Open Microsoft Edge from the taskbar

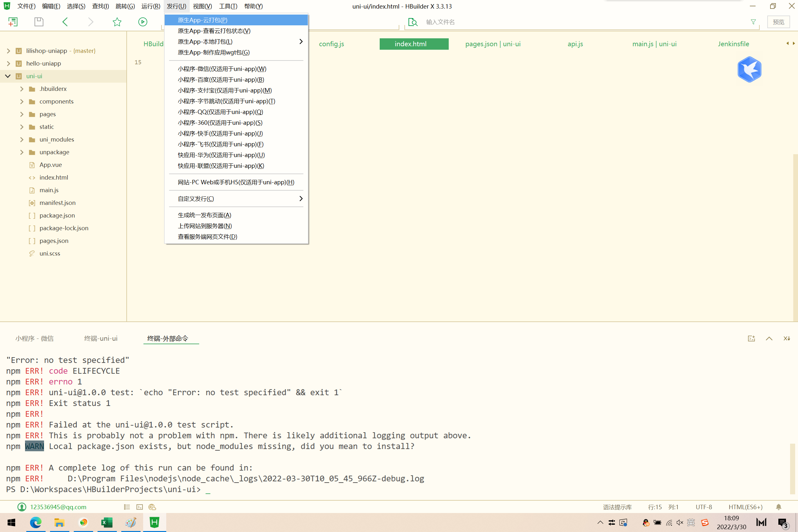[35, 522]
